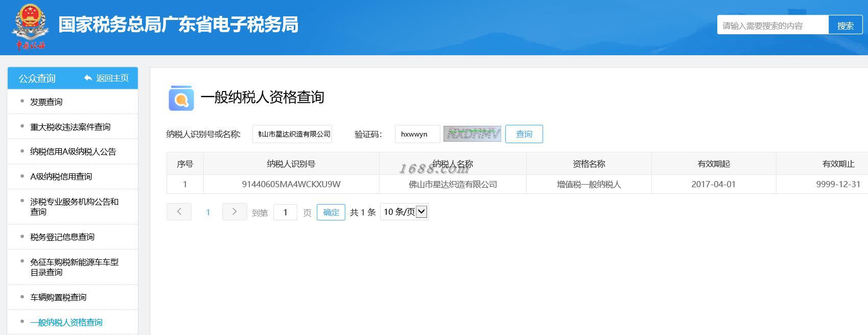Image resolution: width=868 pixels, height=335 pixels.
Task: Open 车辆购置税查询 menu item
Action: pyautogui.click(x=58, y=297)
